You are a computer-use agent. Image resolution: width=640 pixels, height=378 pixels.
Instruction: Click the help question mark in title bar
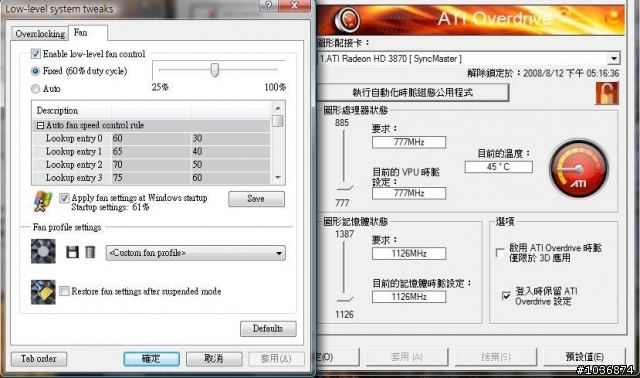point(269,5)
